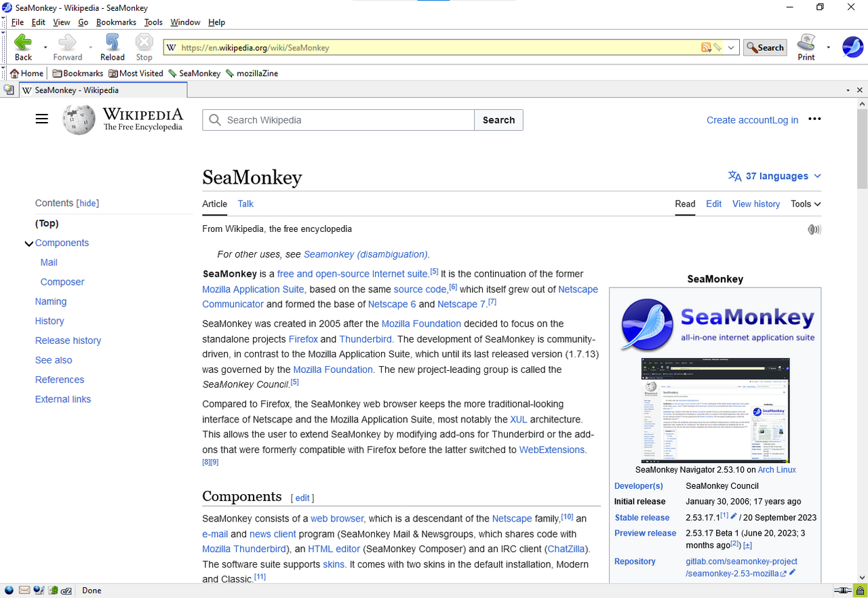Screen dimensions: 868x598
Task: Click the vertical scrollbar thumb
Action: tap(863, 147)
